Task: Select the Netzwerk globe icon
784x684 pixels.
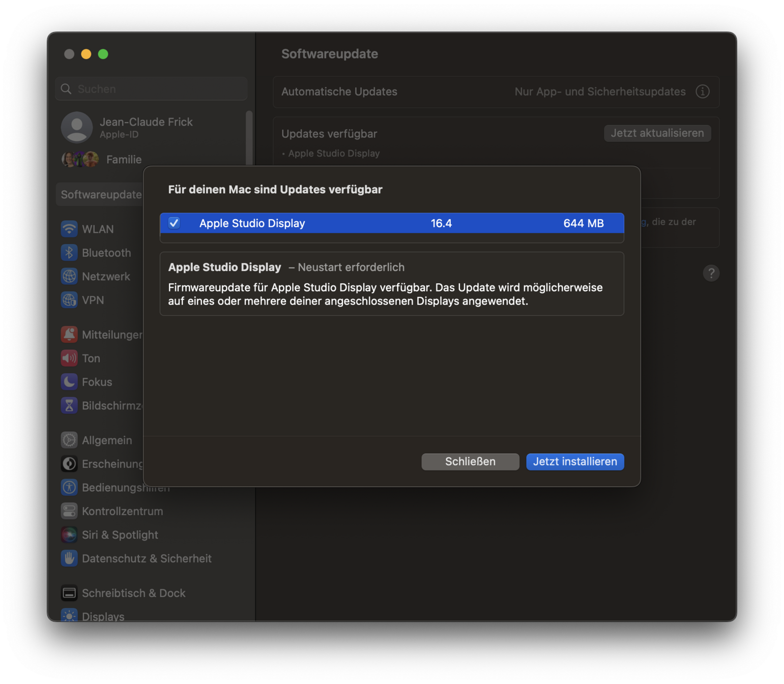Action: [69, 277]
